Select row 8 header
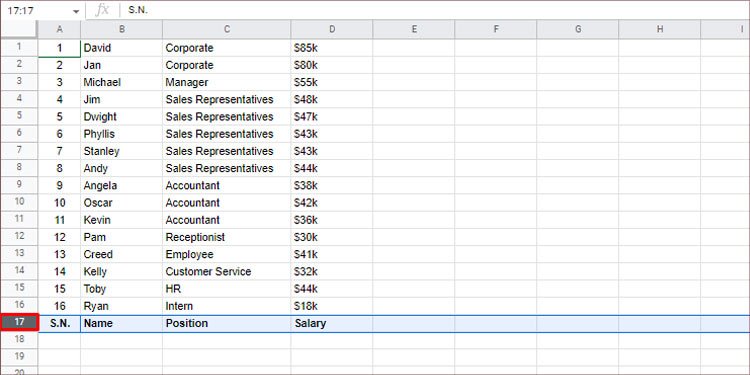 [x=19, y=168]
